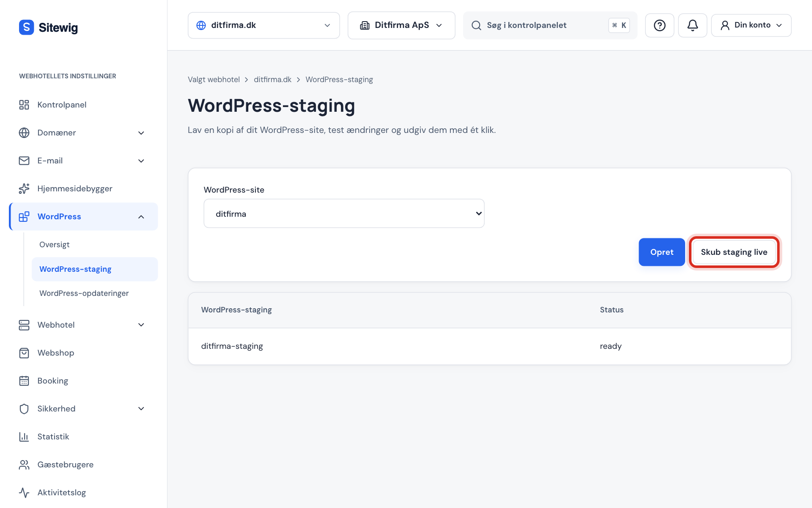
Task: Click the Status column header
Action: [x=612, y=310]
